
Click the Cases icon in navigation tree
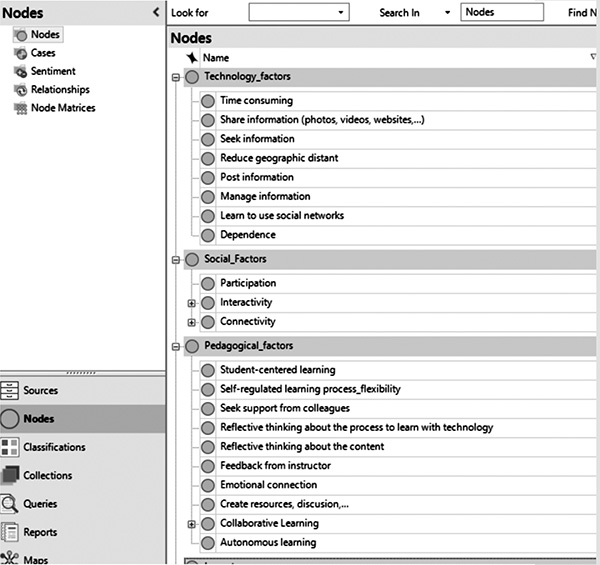tap(21, 53)
